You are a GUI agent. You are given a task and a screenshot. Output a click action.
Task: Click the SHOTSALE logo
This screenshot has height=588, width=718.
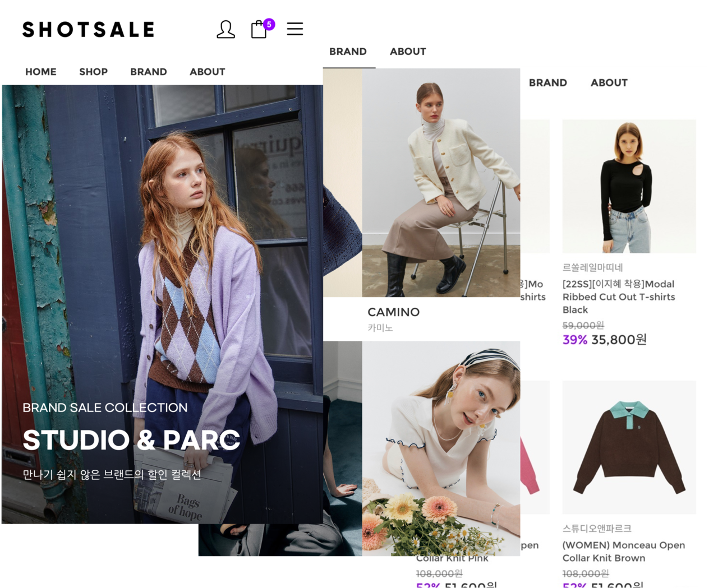point(88,30)
